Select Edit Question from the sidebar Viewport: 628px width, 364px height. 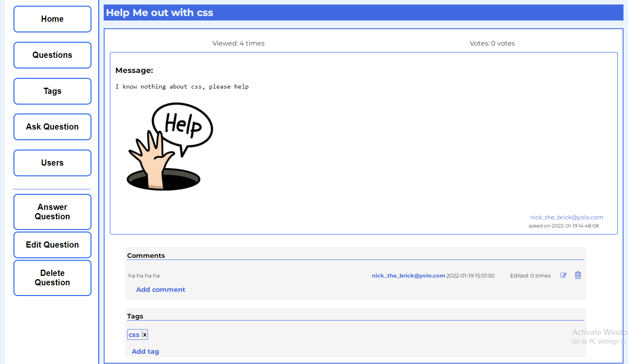click(52, 245)
